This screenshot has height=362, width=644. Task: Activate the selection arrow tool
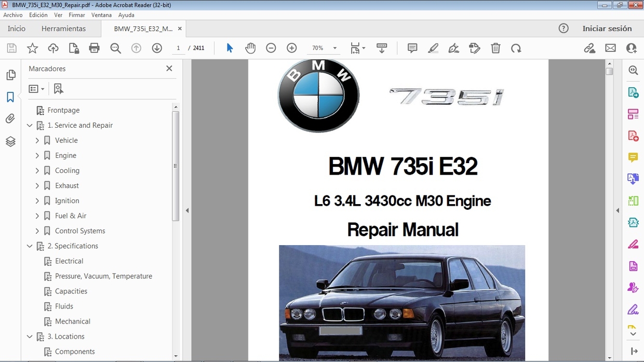(230, 48)
